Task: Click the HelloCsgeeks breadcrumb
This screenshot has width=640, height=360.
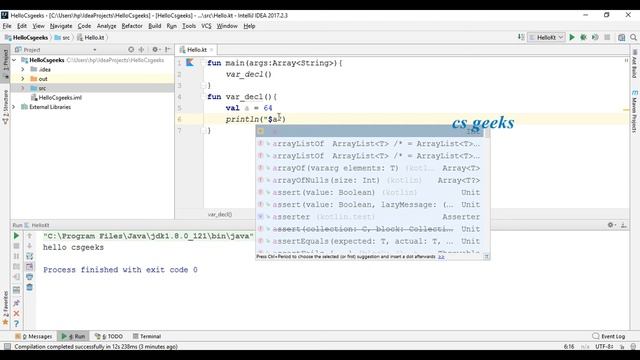Action: point(27,38)
